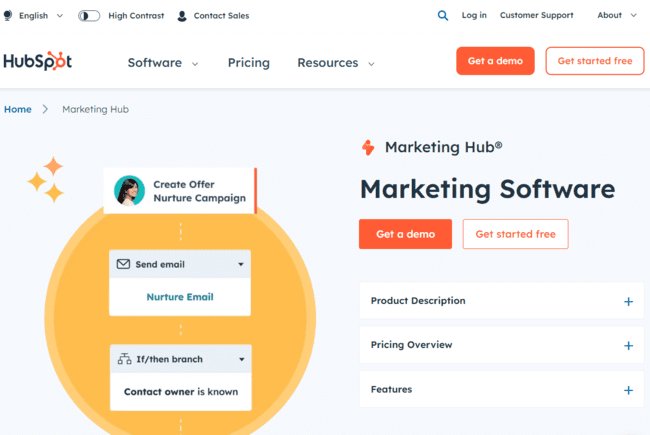The image size is (650, 435).
Task: Click the Create Offer Nurture Campaign card
Action: pyautogui.click(x=180, y=191)
